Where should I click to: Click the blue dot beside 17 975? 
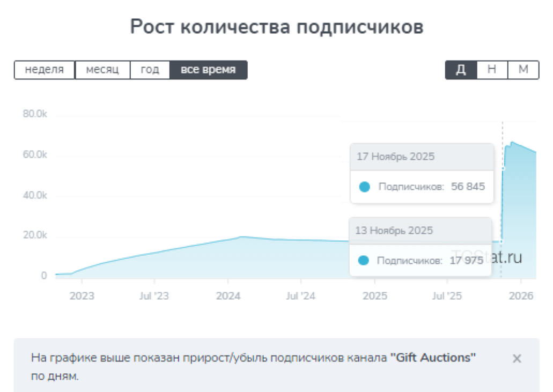coord(364,261)
